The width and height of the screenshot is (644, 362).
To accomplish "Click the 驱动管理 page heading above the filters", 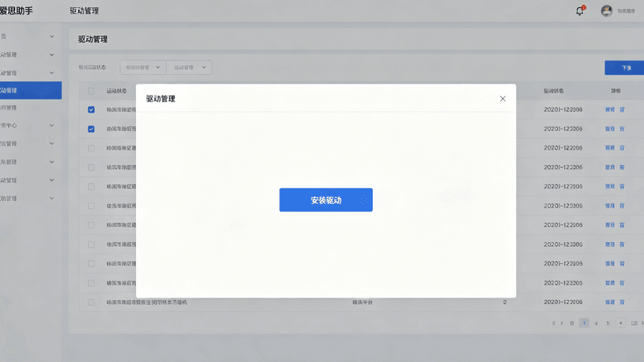I will (x=93, y=39).
